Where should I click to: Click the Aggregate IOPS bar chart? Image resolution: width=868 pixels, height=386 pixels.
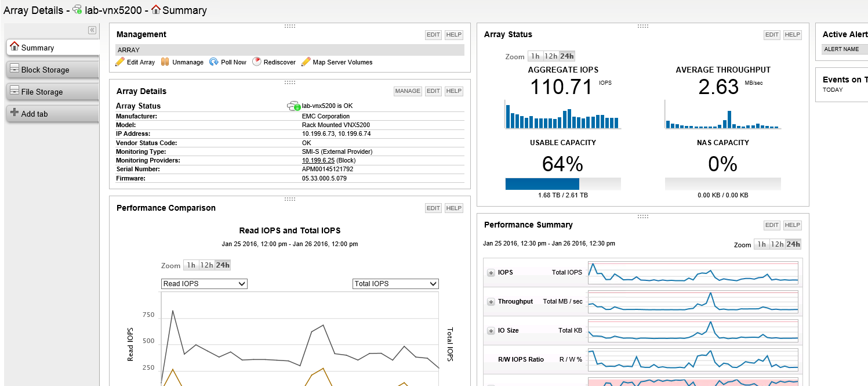(562, 115)
